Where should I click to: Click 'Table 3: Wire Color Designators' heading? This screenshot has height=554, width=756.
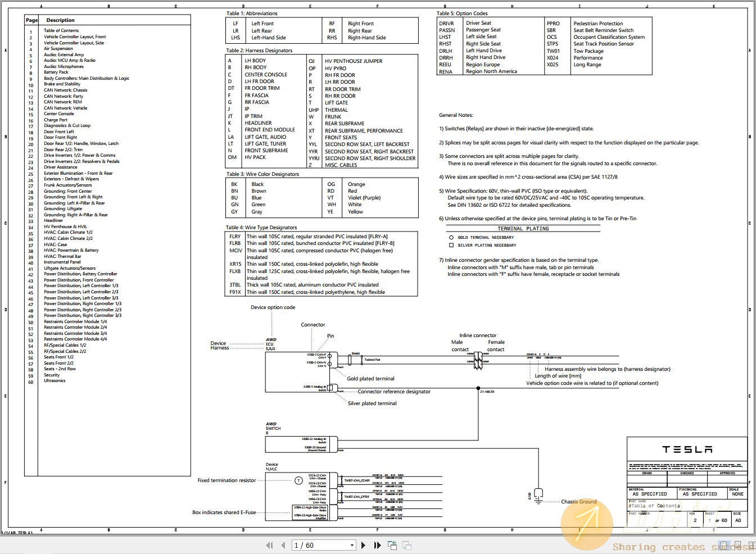tap(262, 174)
